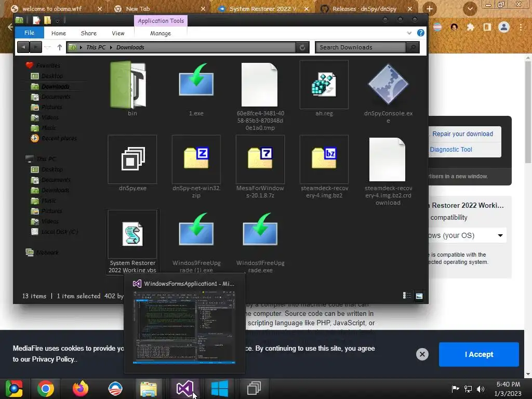532x399 pixels.
Task: Switch to welcome to obama.wtf tab
Action: [52, 9]
